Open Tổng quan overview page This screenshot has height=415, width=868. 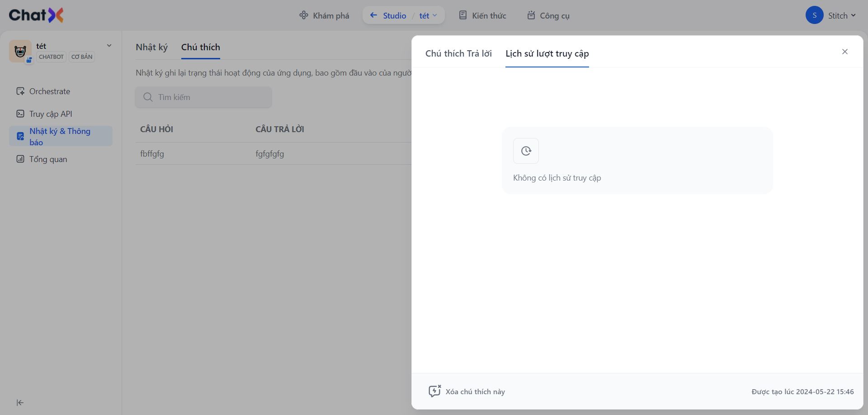[x=48, y=159]
